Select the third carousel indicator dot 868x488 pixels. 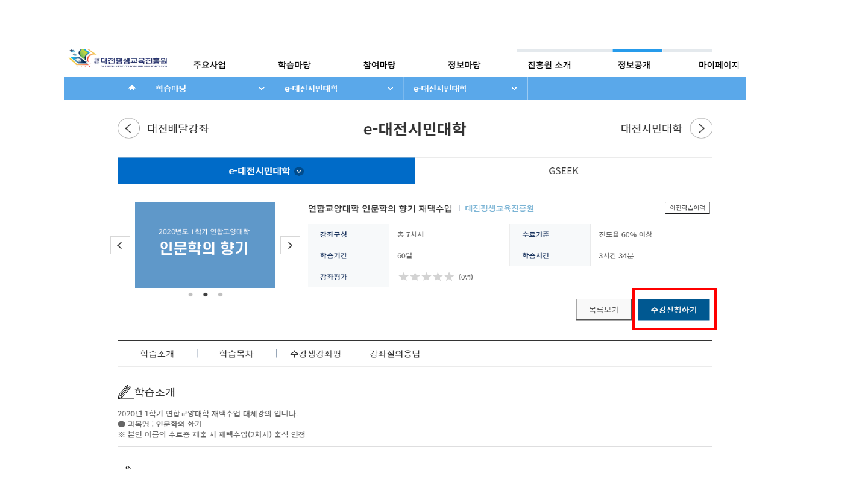tap(221, 295)
